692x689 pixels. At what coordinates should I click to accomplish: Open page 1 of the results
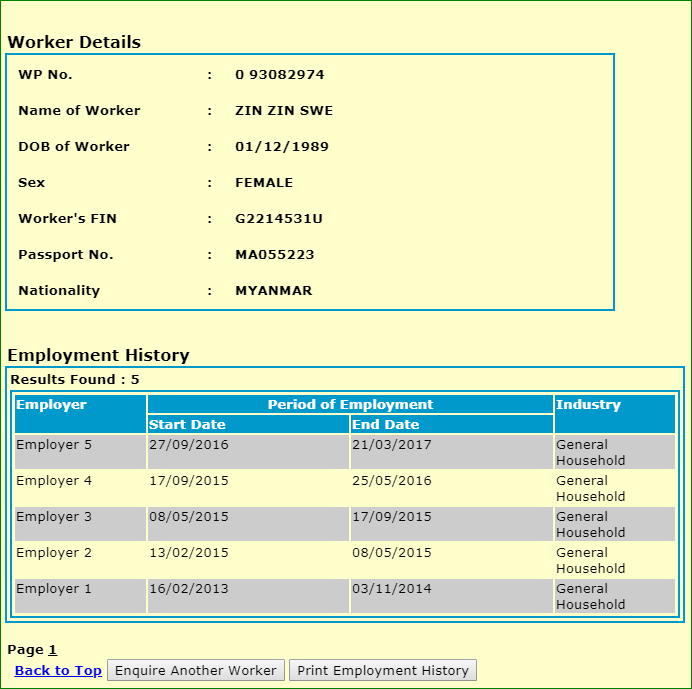53,650
